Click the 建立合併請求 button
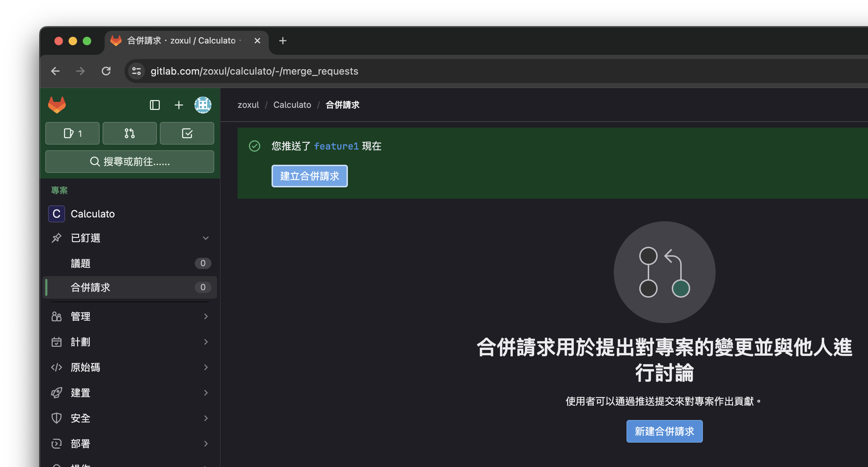The image size is (868, 467). tap(309, 176)
